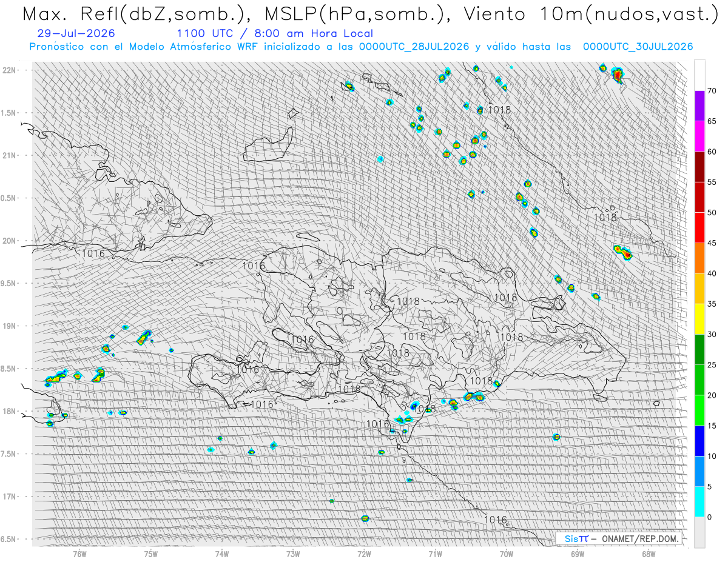Select the '1100 UTC / 8:00 am Hora Local' text
This screenshot has width=728, height=562.
click(275, 34)
